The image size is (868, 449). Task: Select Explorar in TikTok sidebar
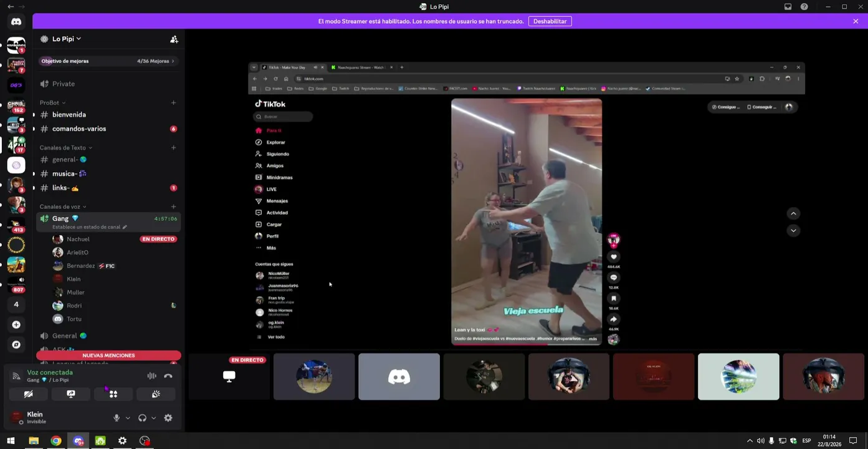pos(275,142)
